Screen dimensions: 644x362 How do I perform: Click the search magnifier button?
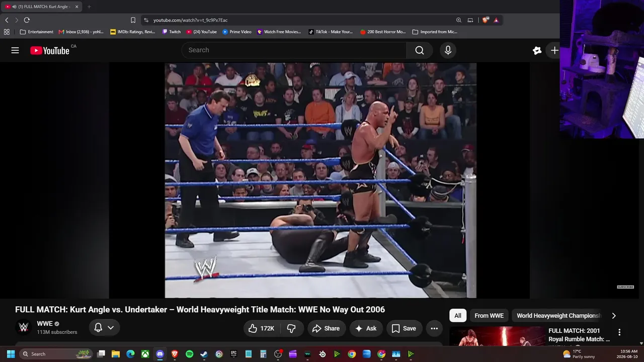tap(420, 50)
